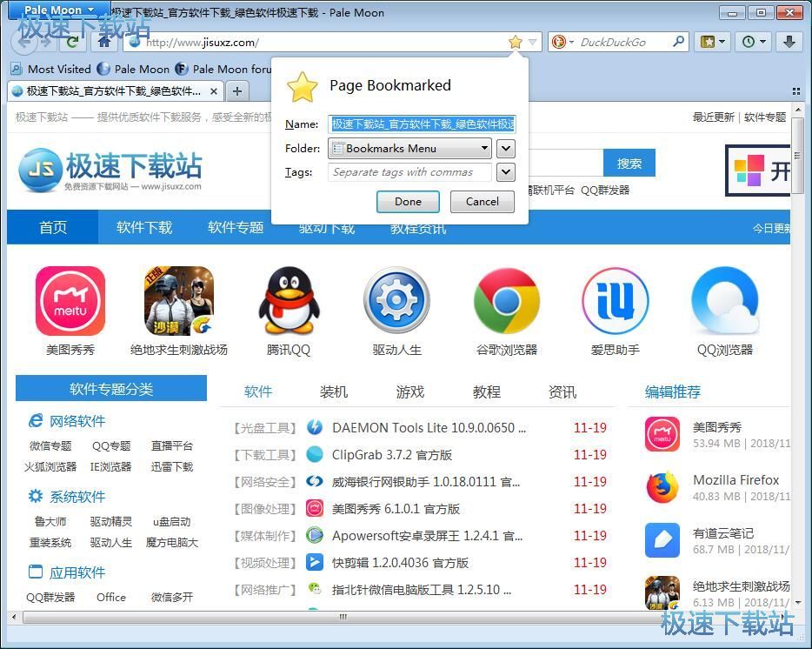Click the 系统软件 category heading
This screenshot has height=649, width=812.
(77, 497)
